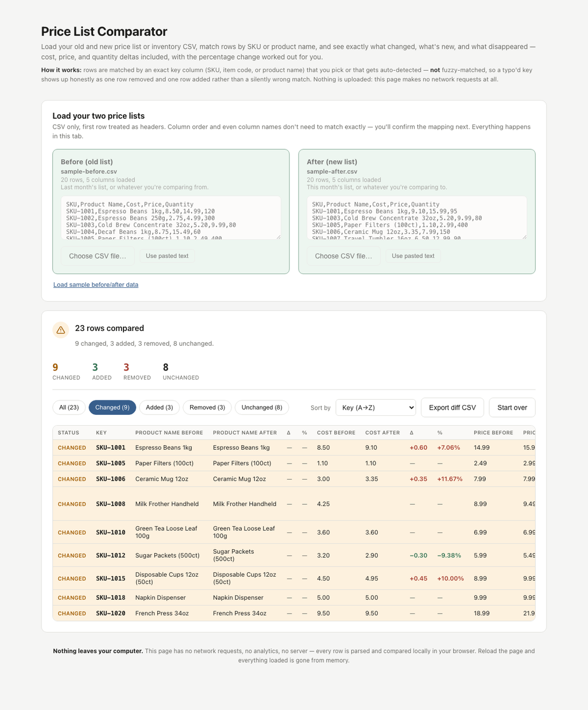
Task: Click the +11.67% cost change value
Action: (450, 479)
